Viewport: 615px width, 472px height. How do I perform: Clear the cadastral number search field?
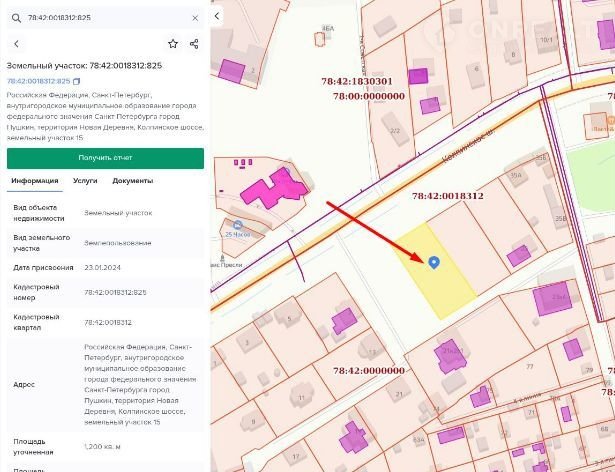[194, 18]
